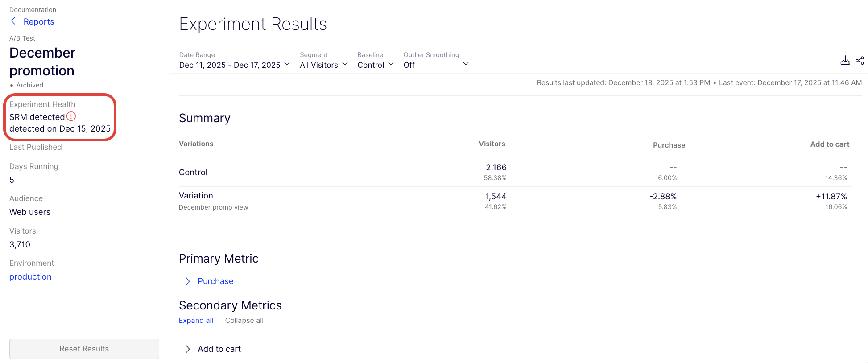Screen dimensions: 868x363
Task: Click the share results icon
Action: point(860,61)
